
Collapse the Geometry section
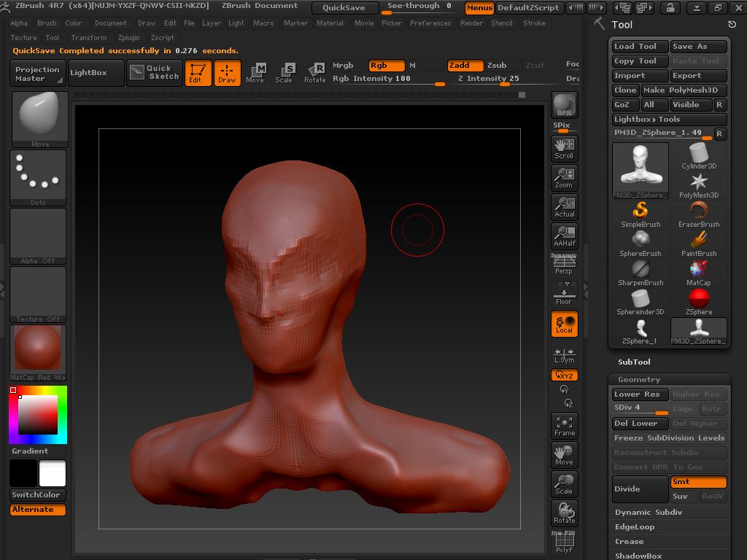click(x=639, y=380)
